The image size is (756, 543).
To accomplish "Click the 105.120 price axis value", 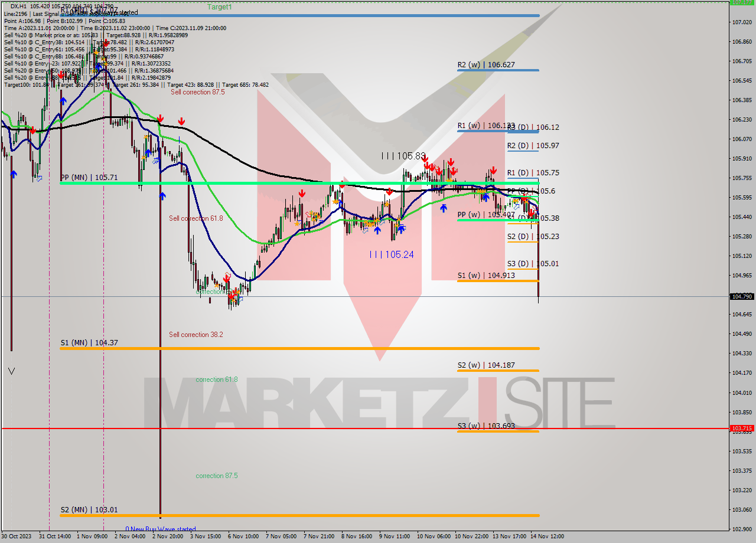I will click(741, 256).
